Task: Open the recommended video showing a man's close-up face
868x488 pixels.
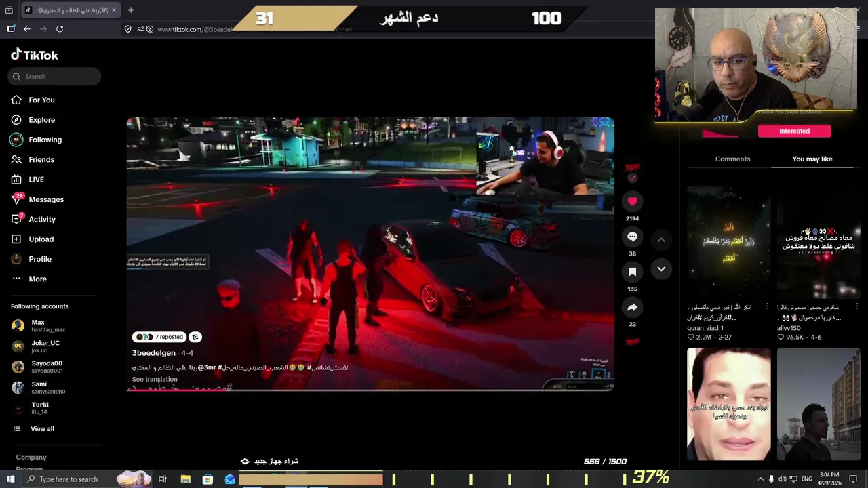Action: point(729,405)
